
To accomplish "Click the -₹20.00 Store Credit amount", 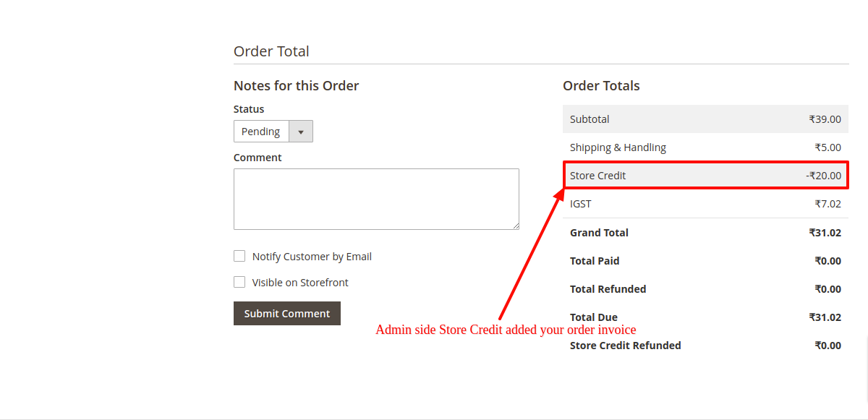I will point(823,176).
